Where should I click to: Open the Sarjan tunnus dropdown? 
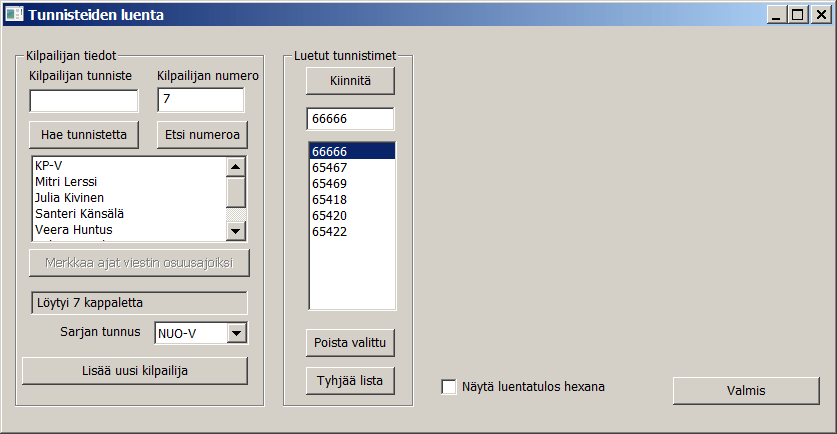point(236,333)
